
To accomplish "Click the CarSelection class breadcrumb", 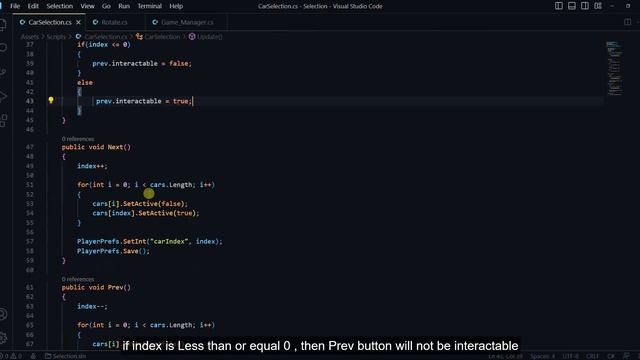I will [x=158, y=37].
